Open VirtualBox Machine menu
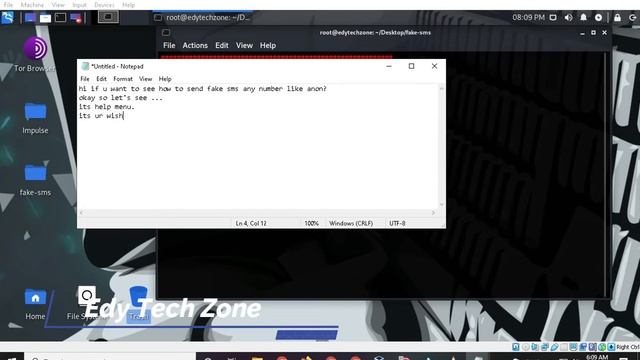The image size is (640, 360). tap(32, 5)
